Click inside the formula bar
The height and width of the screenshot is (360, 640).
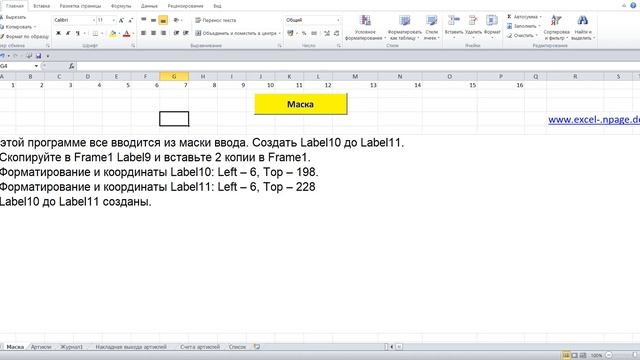coord(358,66)
